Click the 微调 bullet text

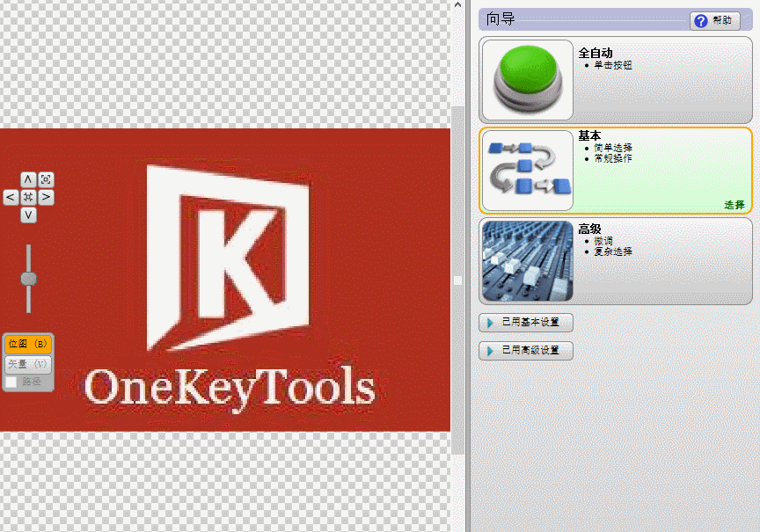pyautogui.click(x=603, y=241)
